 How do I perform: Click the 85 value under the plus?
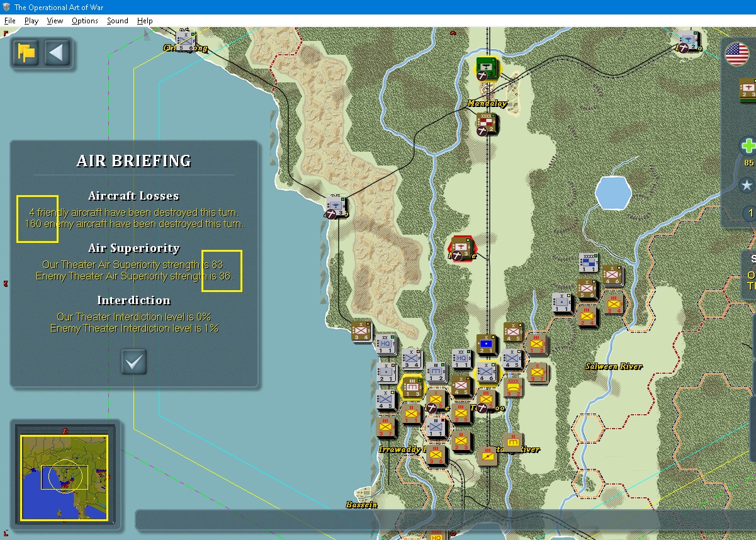pos(749,163)
